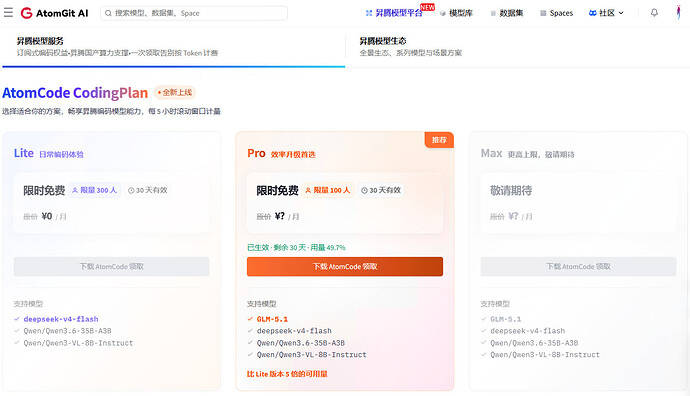Image resolution: width=690 pixels, height=396 pixels.
Task: Click GLM-5.1 in Max models
Action: 506,319
